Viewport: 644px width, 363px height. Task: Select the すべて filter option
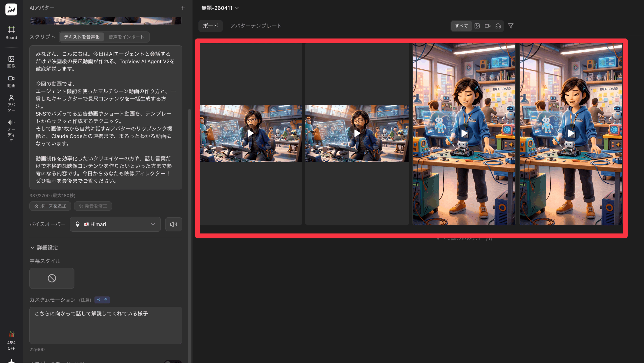click(x=461, y=26)
